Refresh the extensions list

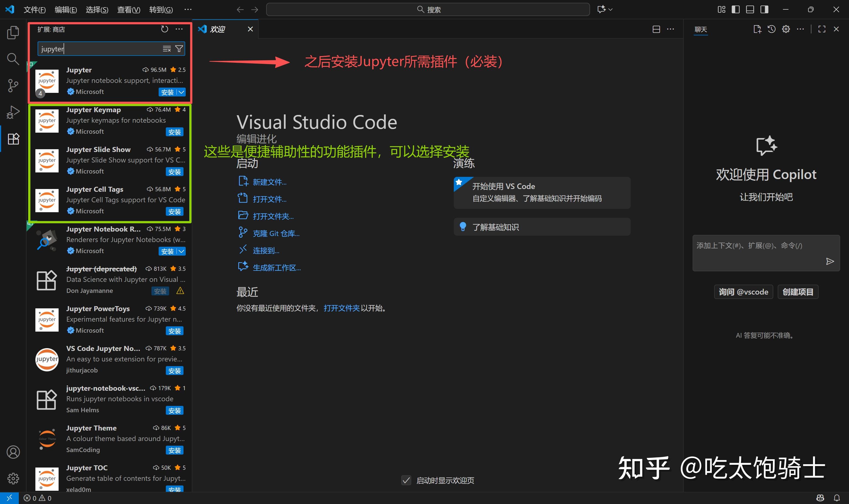(x=165, y=29)
